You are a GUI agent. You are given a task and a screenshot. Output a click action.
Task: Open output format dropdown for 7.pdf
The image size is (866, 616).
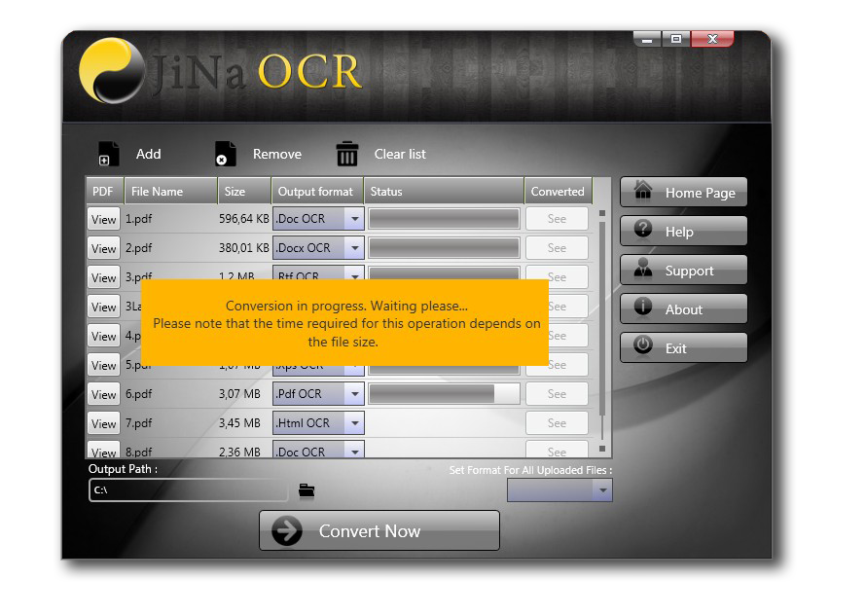coord(354,423)
